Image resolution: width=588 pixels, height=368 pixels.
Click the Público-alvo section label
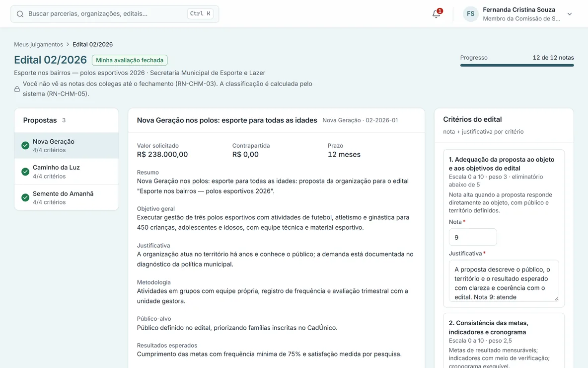pos(154,319)
